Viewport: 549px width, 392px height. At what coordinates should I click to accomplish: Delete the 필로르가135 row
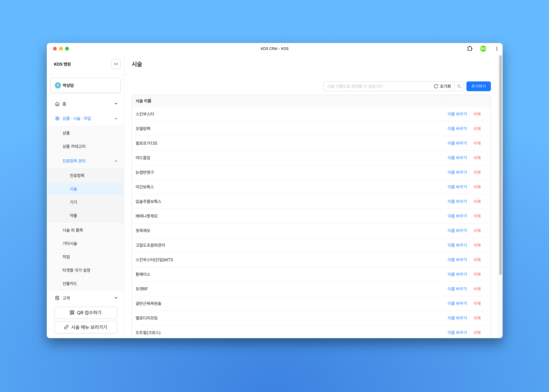pyautogui.click(x=477, y=143)
